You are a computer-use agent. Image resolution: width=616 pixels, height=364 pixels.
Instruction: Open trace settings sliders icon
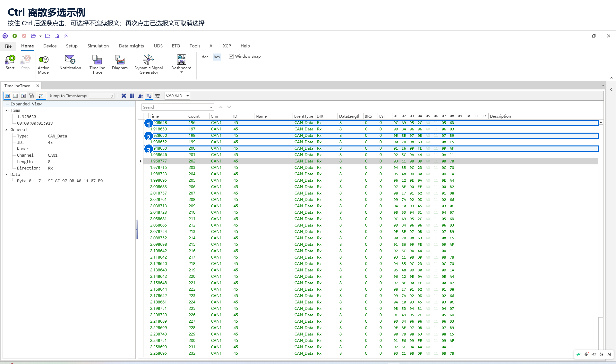pos(157,96)
